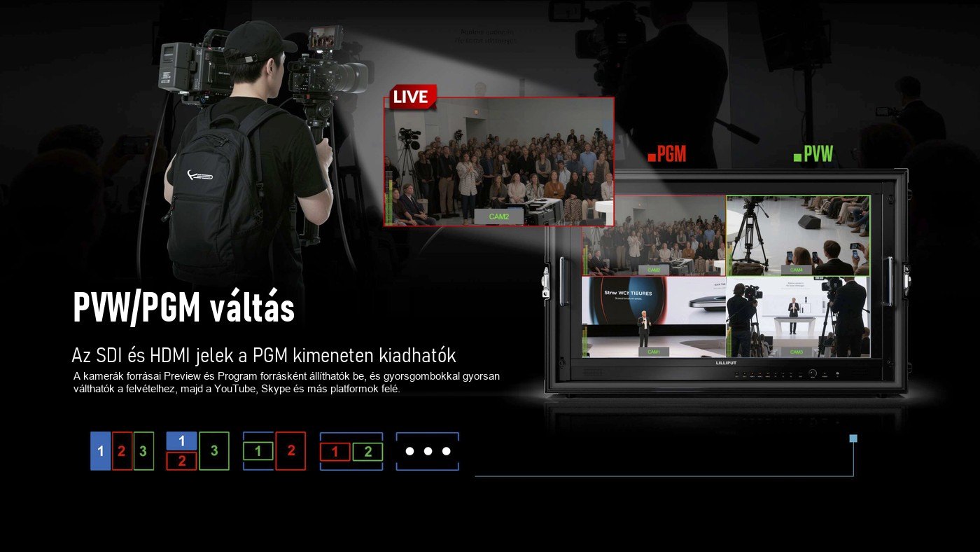Click the red LIVE badge
The height and width of the screenshot is (552, 980).
tap(412, 97)
